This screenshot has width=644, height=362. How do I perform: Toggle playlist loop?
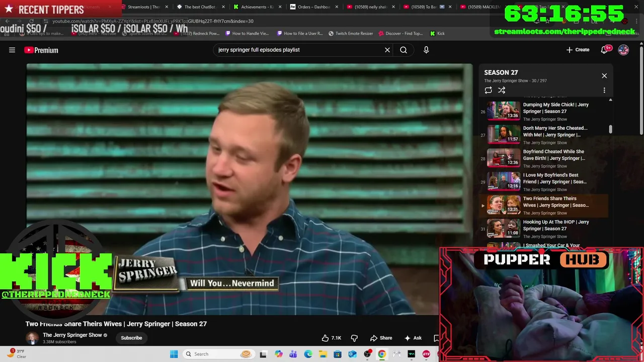pos(488,90)
